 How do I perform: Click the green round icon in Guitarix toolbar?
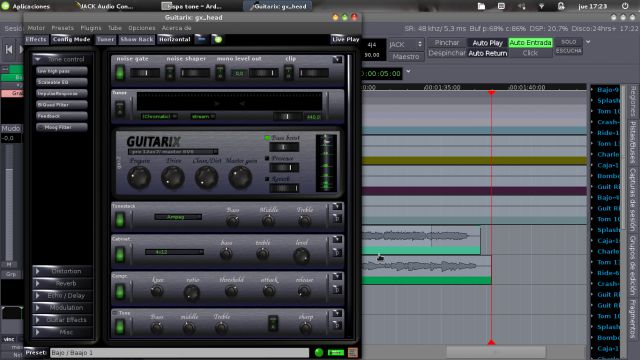tap(218, 39)
